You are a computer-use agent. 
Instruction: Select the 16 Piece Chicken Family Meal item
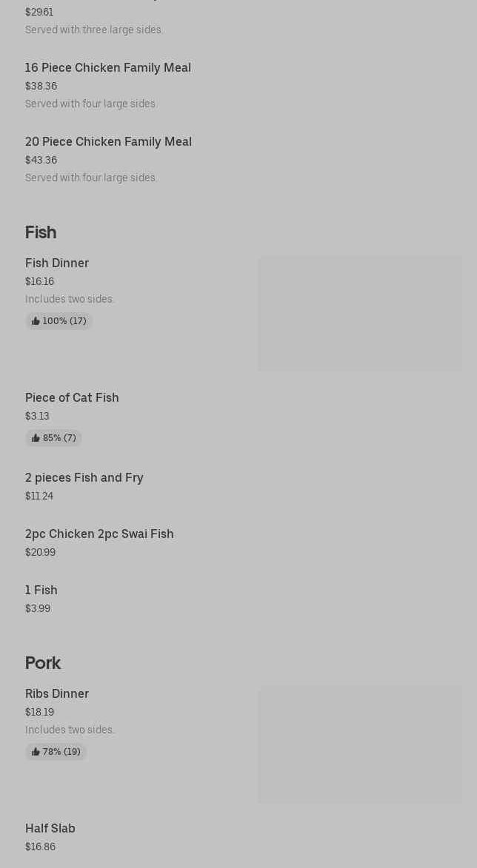[x=108, y=68]
